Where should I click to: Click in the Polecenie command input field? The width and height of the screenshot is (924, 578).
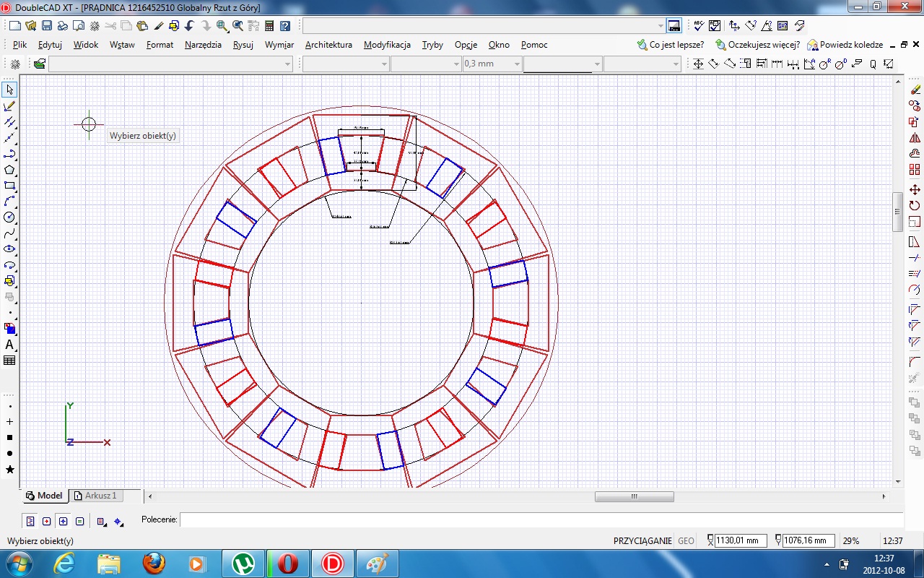540,519
